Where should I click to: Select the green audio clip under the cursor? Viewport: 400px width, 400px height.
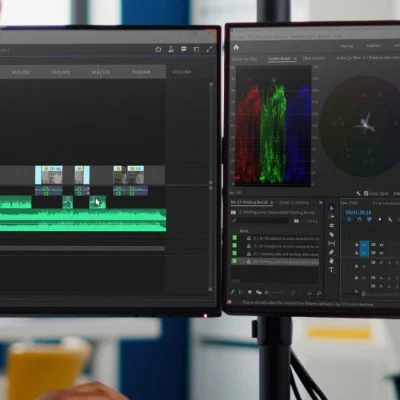coord(97,202)
